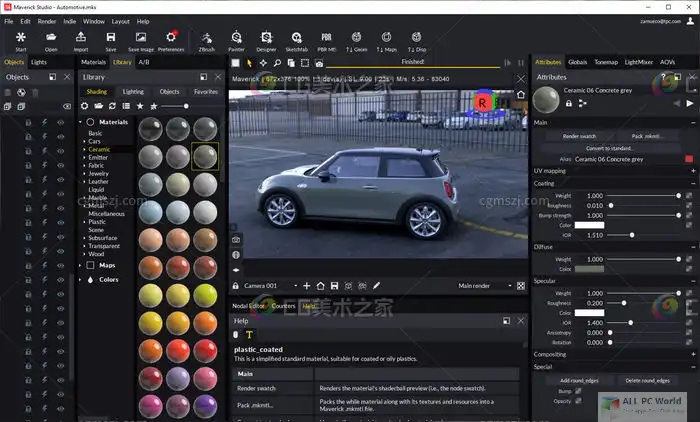
Task: Open Preferences from the top toolbar
Action: pos(171,37)
